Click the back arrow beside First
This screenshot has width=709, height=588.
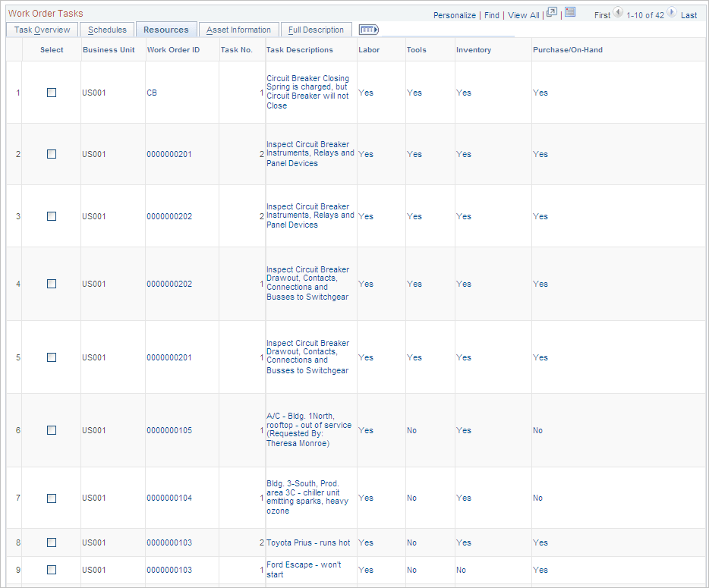click(617, 14)
